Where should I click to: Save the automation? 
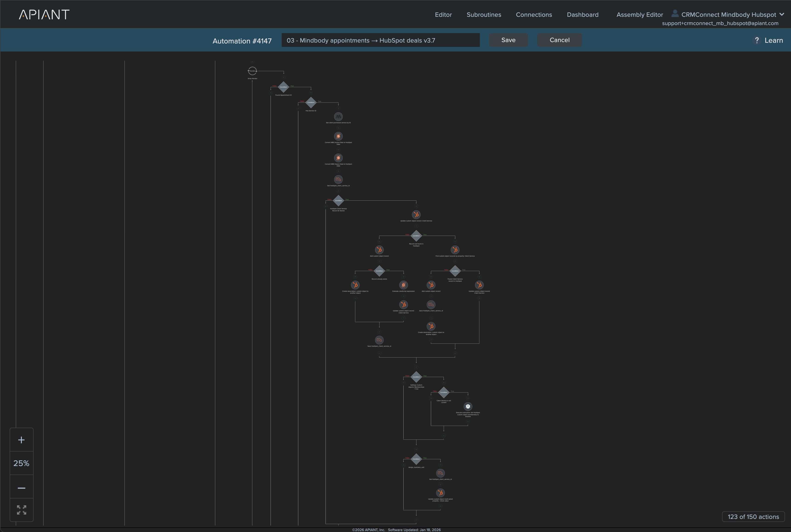tap(508, 40)
